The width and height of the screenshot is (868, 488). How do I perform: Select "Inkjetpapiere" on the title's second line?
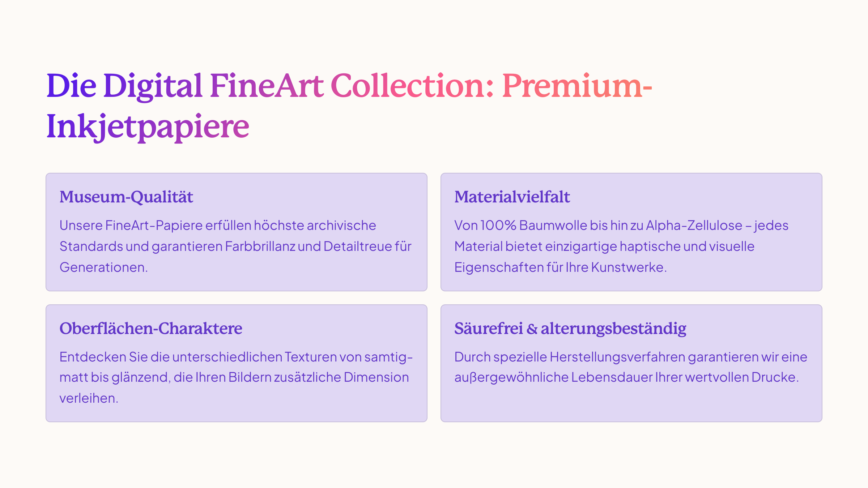[x=148, y=127]
